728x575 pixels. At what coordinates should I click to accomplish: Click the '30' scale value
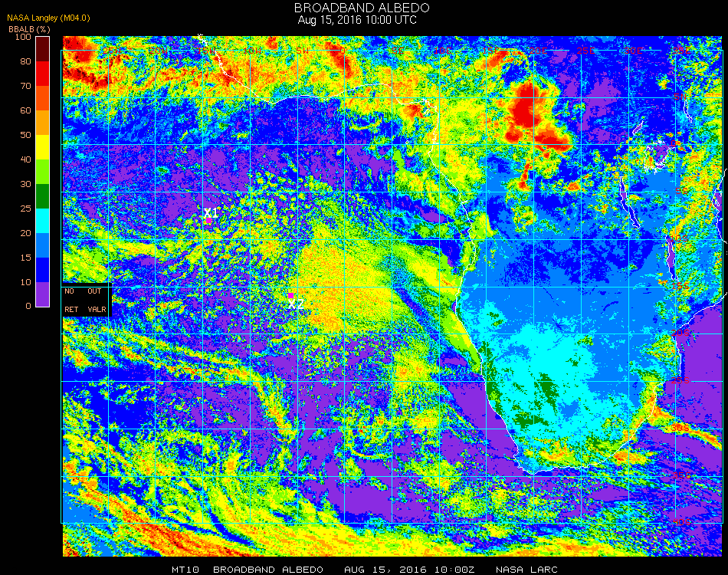click(25, 185)
